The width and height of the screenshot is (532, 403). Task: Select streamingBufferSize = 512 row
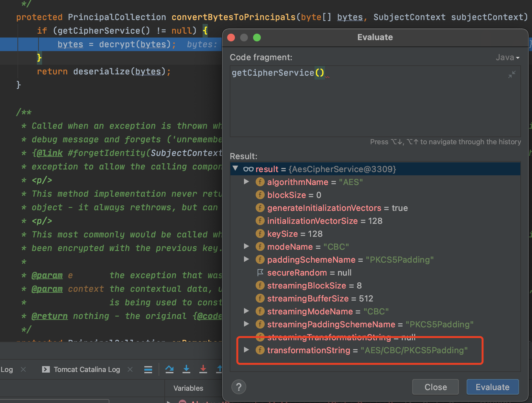[x=375, y=299]
